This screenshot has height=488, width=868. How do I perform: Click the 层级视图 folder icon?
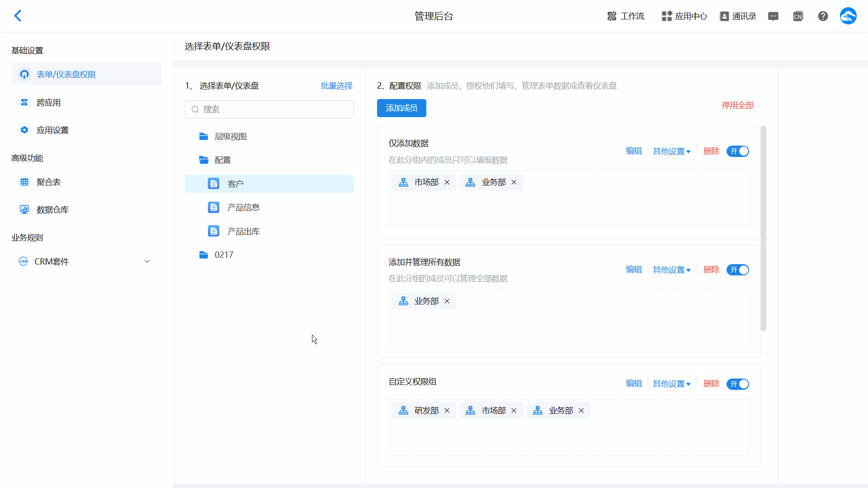pos(204,137)
